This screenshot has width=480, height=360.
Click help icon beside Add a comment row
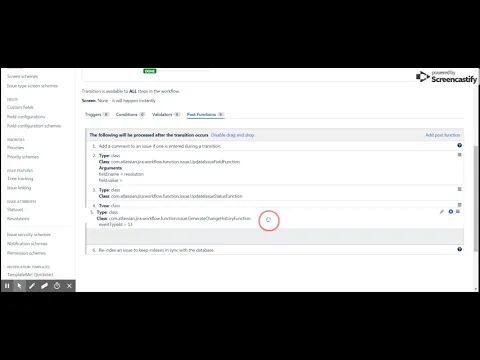pos(459,145)
